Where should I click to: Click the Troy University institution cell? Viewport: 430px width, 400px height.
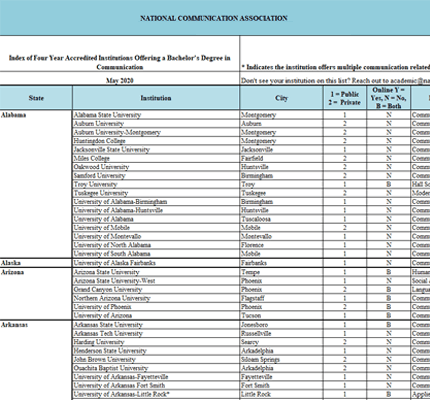156,184
